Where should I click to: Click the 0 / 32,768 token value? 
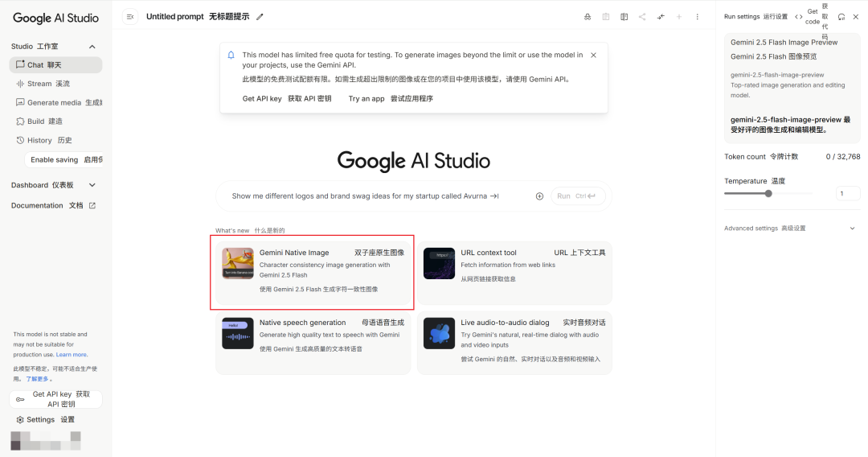[x=843, y=157]
